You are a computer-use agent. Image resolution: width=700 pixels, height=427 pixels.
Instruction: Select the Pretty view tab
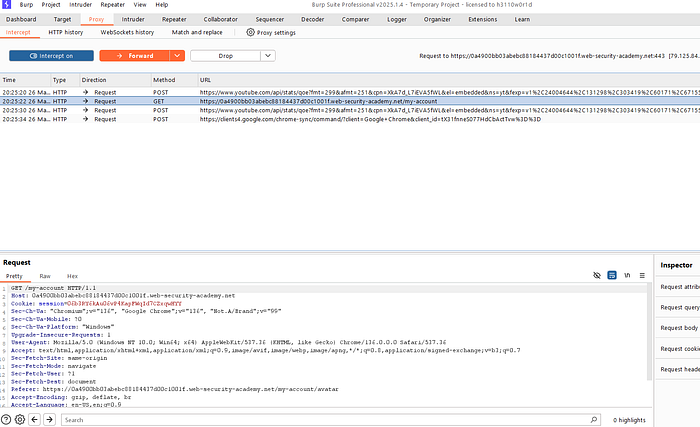click(x=14, y=276)
